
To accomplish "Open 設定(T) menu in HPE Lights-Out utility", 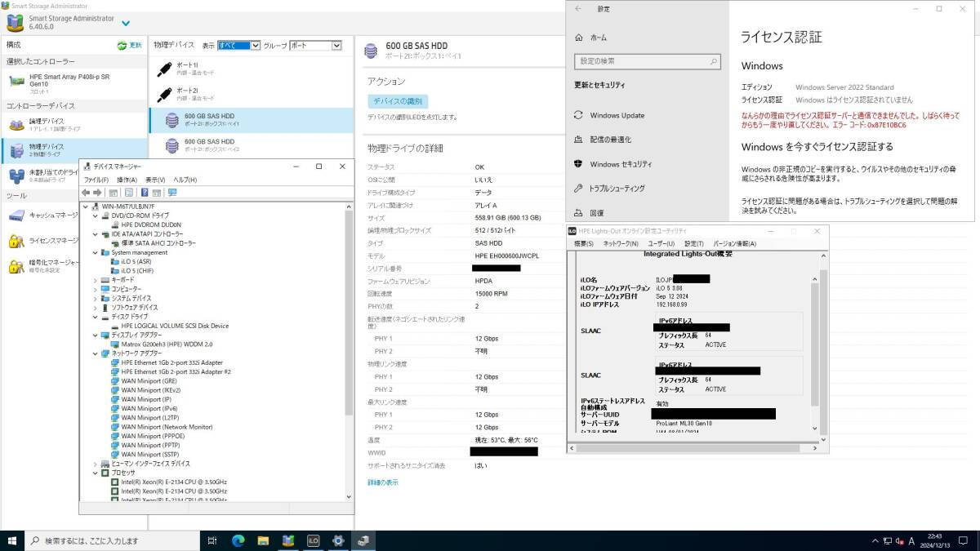I will pos(694,244).
